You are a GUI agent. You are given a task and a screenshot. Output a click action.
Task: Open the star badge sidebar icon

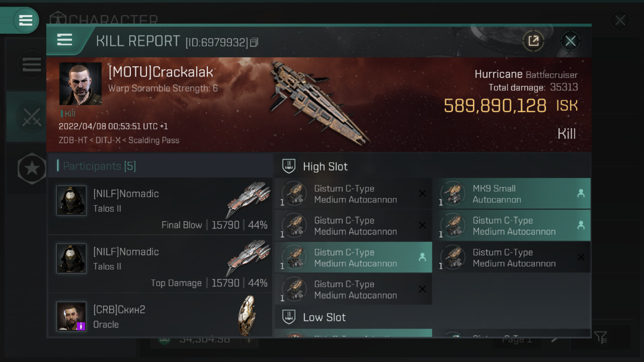(x=32, y=168)
